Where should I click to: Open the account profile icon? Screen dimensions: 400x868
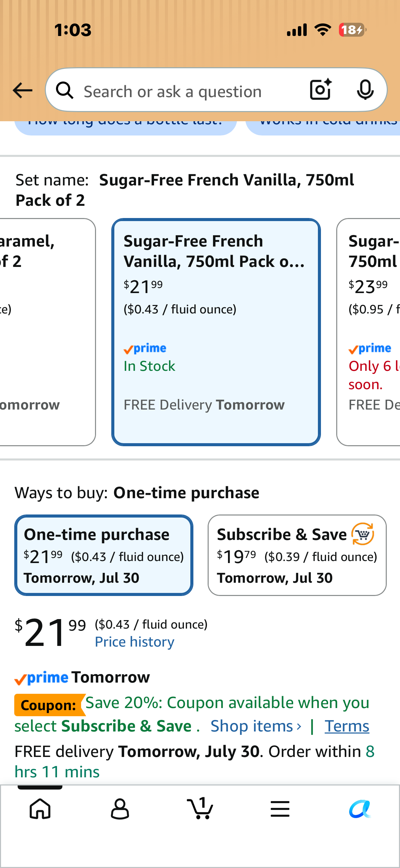pyautogui.click(x=120, y=809)
